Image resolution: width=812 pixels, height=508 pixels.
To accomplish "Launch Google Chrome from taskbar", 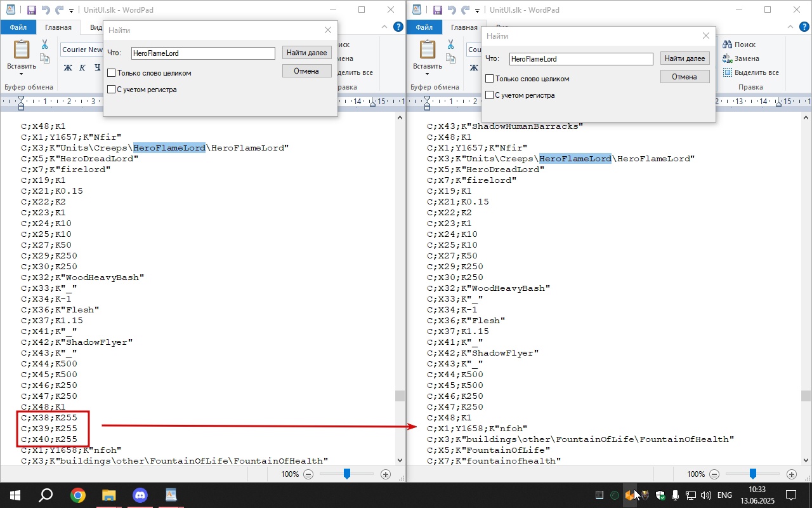I will click(x=77, y=495).
